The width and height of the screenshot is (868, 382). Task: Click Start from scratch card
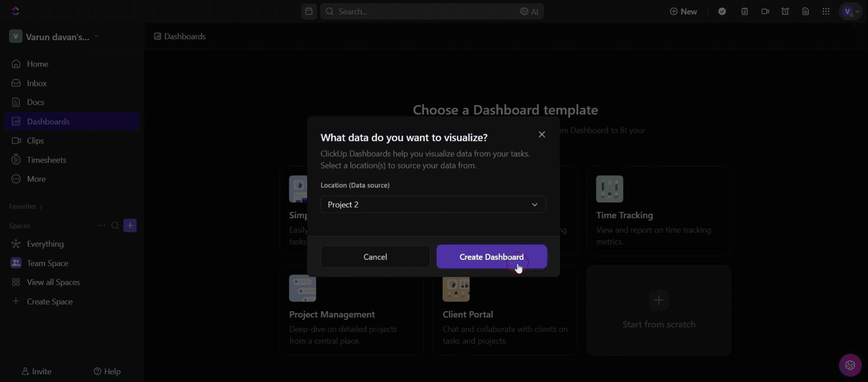click(x=659, y=310)
